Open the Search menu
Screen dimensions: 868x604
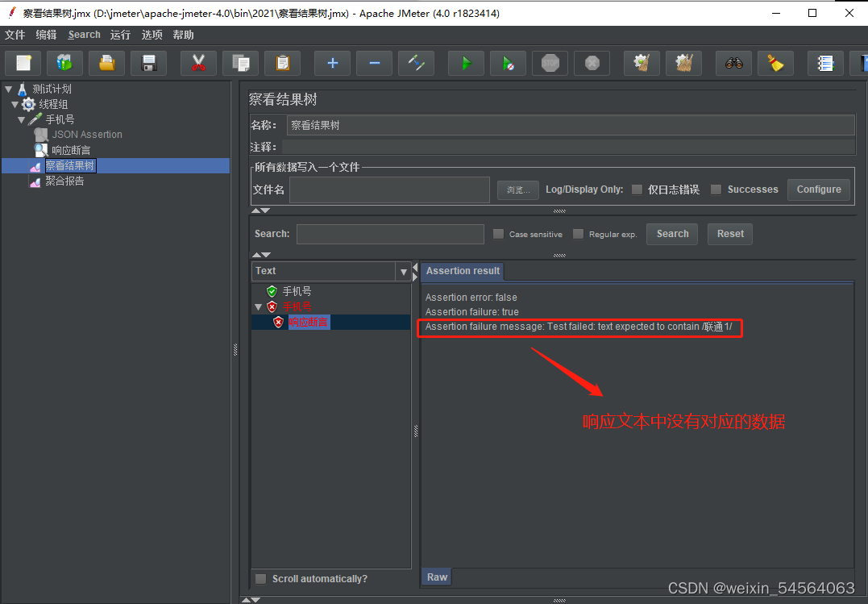[84, 35]
